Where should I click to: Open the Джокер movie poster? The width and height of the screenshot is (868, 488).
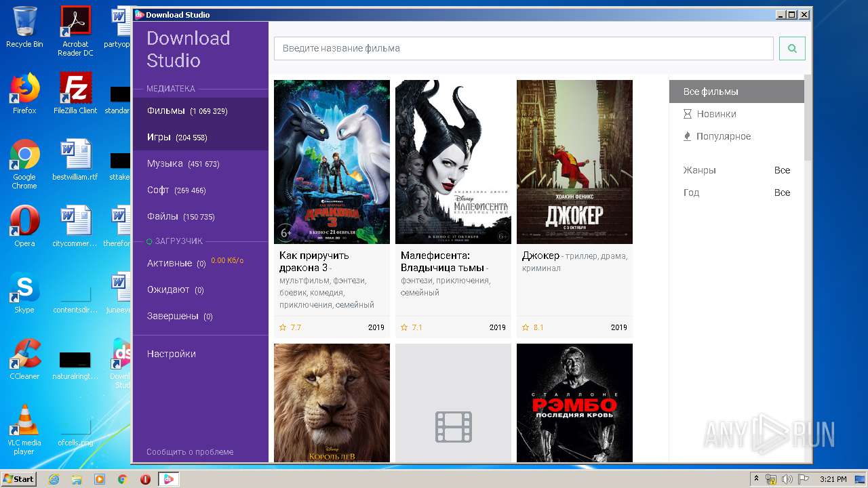pos(574,162)
